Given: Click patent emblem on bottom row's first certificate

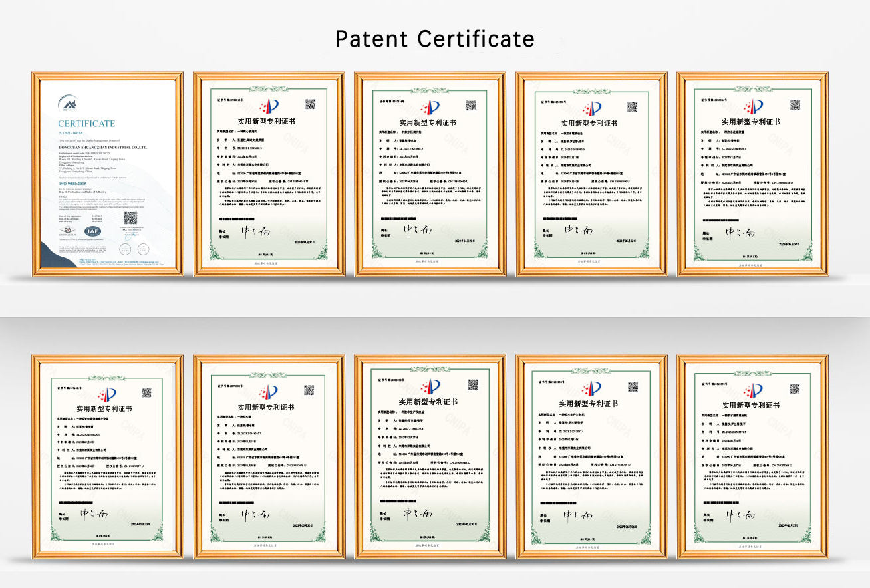Looking at the screenshot, I should 106,394.
